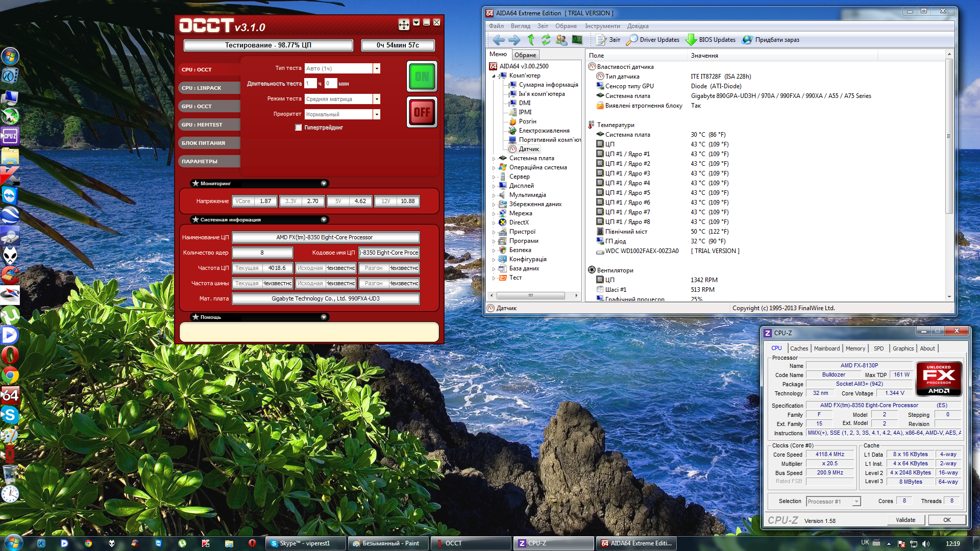Click the AIDA64 Refresh icon
The image size is (980, 551).
pos(546,40)
